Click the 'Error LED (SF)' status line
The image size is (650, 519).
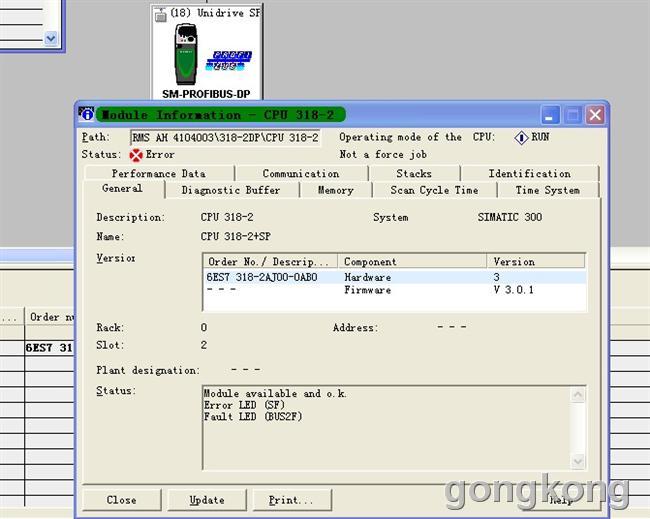pyautogui.click(x=244, y=405)
